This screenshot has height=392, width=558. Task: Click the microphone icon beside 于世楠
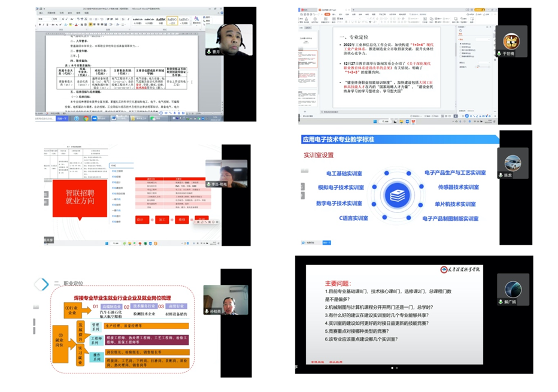point(498,53)
